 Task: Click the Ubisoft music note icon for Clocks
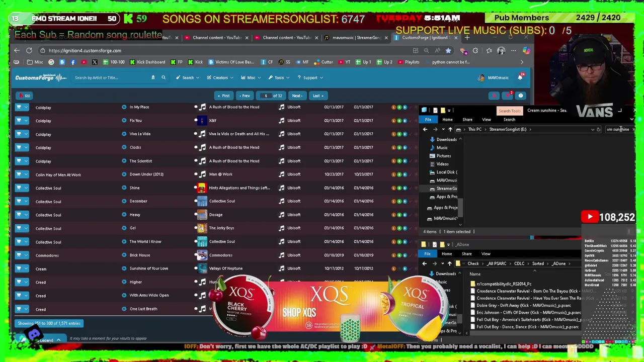[282, 147]
